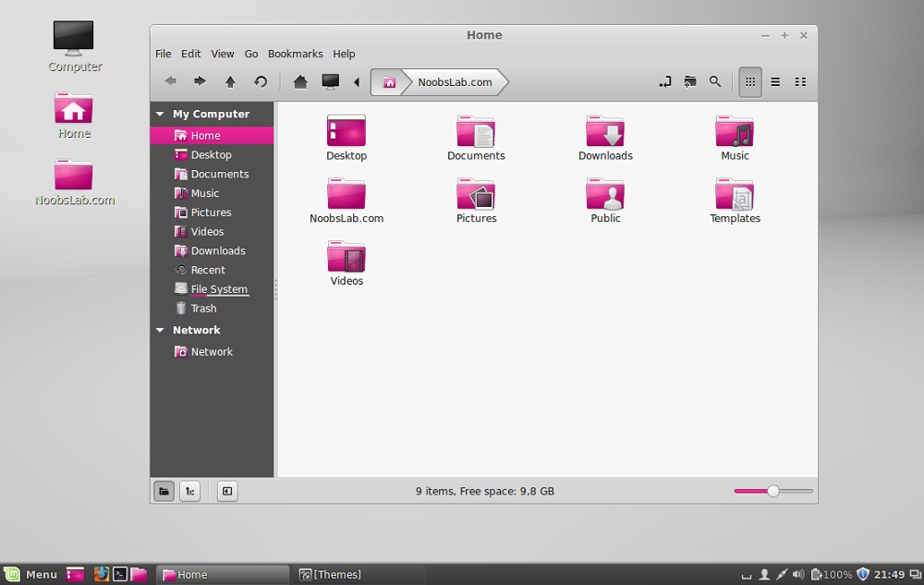This screenshot has width=924, height=585.
Task: Select Documents in the sidebar
Action: pyautogui.click(x=213, y=174)
